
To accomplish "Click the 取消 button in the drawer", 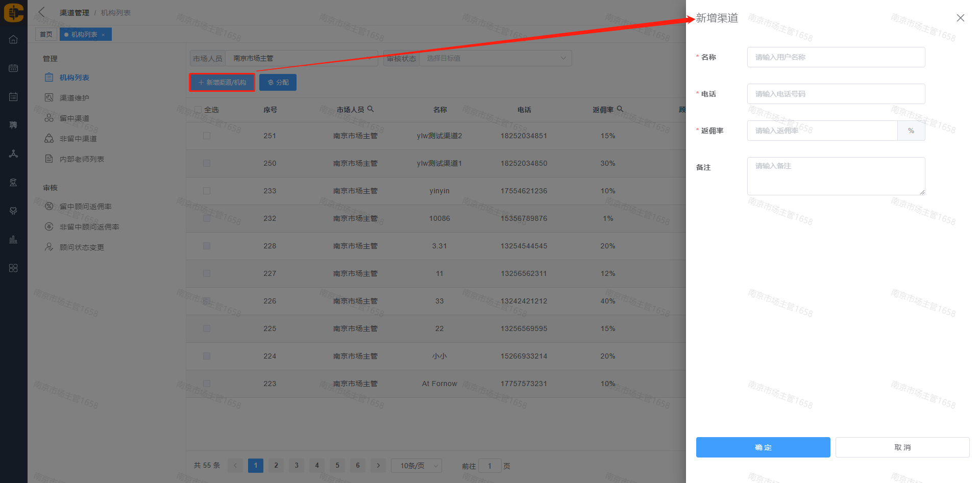I will pos(902,447).
